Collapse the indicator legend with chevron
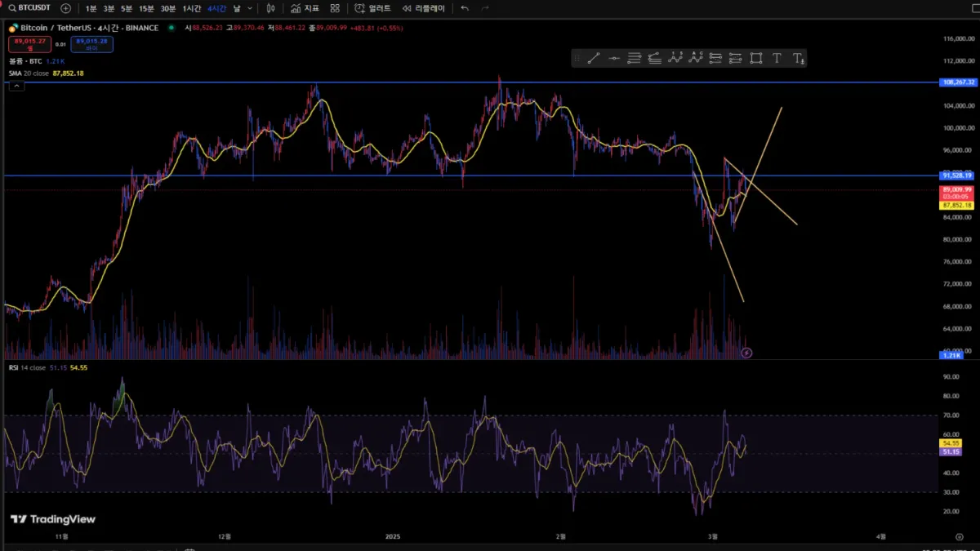Viewport: 980px width, 551px height. pyautogui.click(x=16, y=85)
